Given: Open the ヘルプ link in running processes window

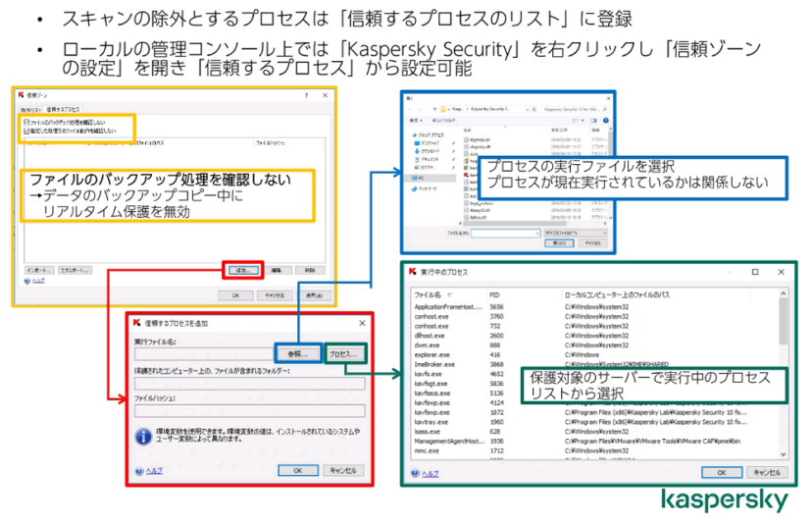Looking at the screenshot, I should point(430,474).
